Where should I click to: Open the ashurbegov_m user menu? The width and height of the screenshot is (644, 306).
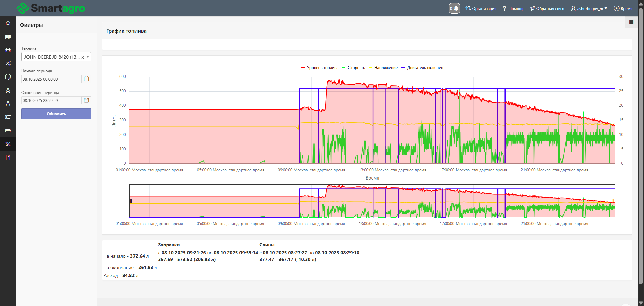[x=589, y=8]
